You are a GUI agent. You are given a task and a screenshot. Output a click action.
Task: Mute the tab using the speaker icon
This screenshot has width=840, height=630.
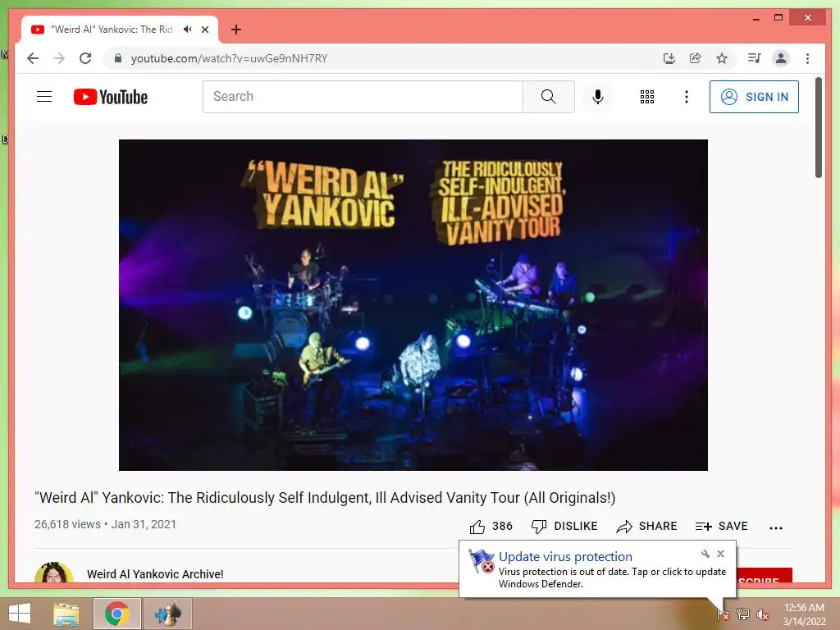[x=187, y=30]
